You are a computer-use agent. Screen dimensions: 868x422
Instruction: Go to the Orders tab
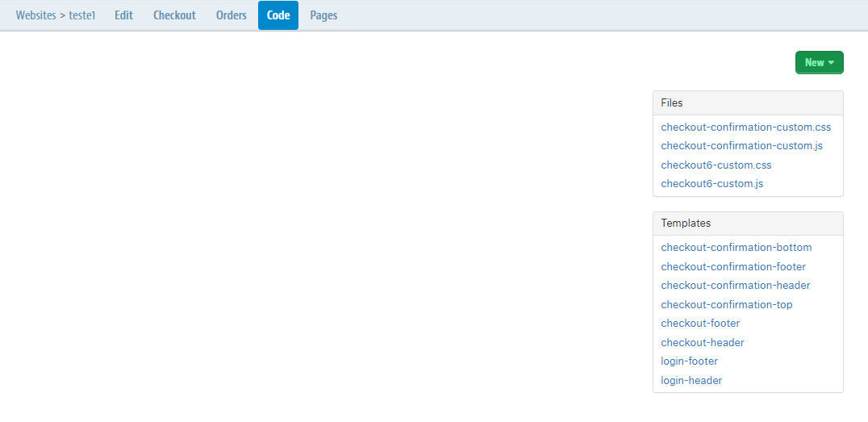tap(232, 15)
